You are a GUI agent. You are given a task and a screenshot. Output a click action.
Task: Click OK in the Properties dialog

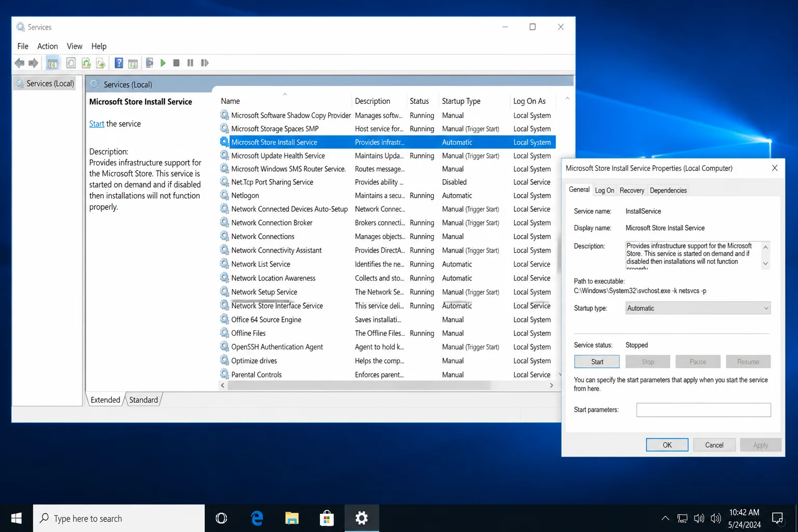click(667, 445)
